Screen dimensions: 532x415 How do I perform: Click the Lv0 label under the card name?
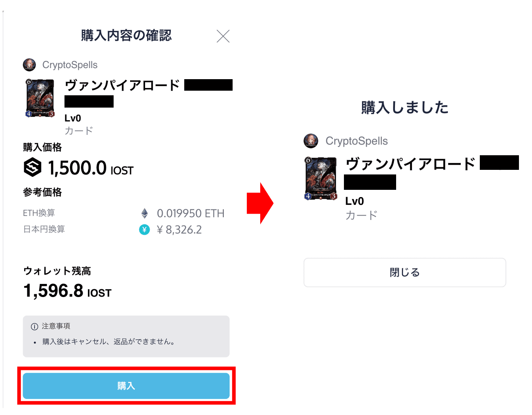tap(73, 118)
